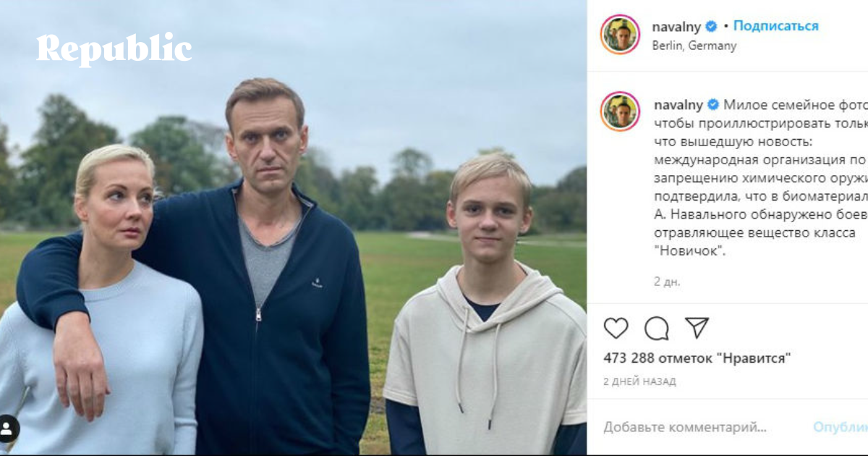Click the comment speech bubble icon
868x456 pixels.
pos(656,329)
